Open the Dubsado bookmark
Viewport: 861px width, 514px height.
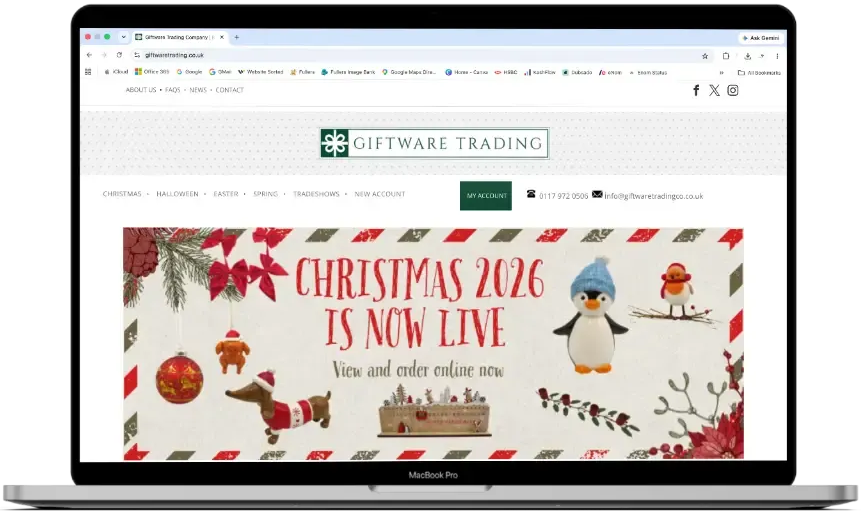pyautogui.click(x=577, y=72)
